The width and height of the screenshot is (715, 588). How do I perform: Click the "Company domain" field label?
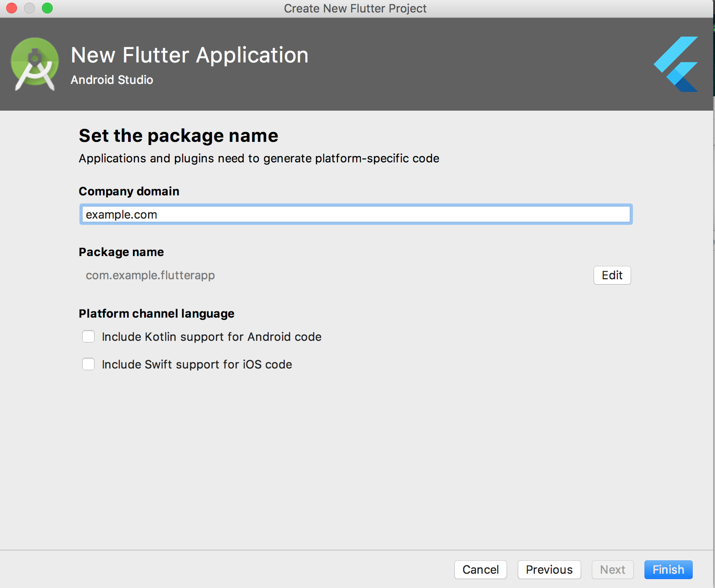(129, 191)
